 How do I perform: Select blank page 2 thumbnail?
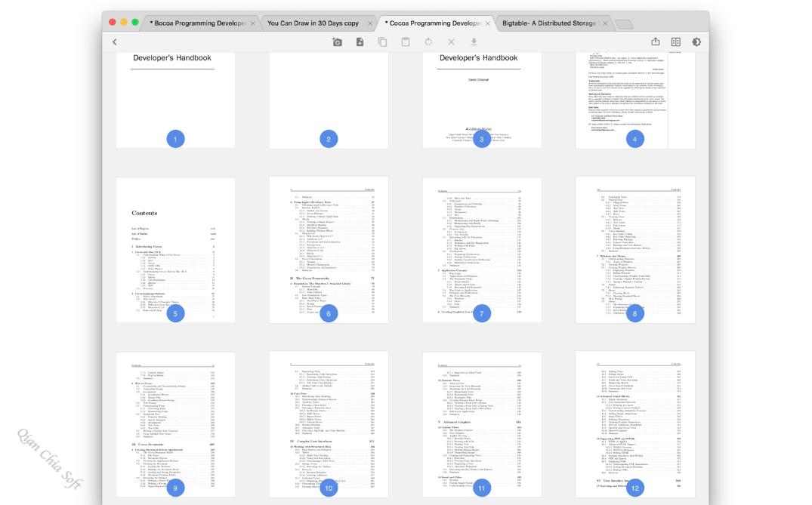329,100
